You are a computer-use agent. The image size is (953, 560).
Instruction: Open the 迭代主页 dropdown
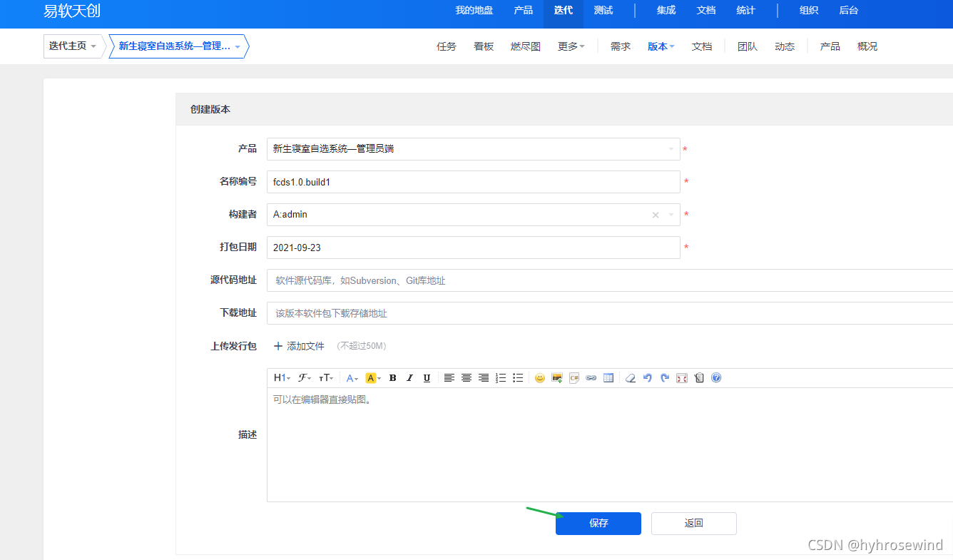(73, 46)
